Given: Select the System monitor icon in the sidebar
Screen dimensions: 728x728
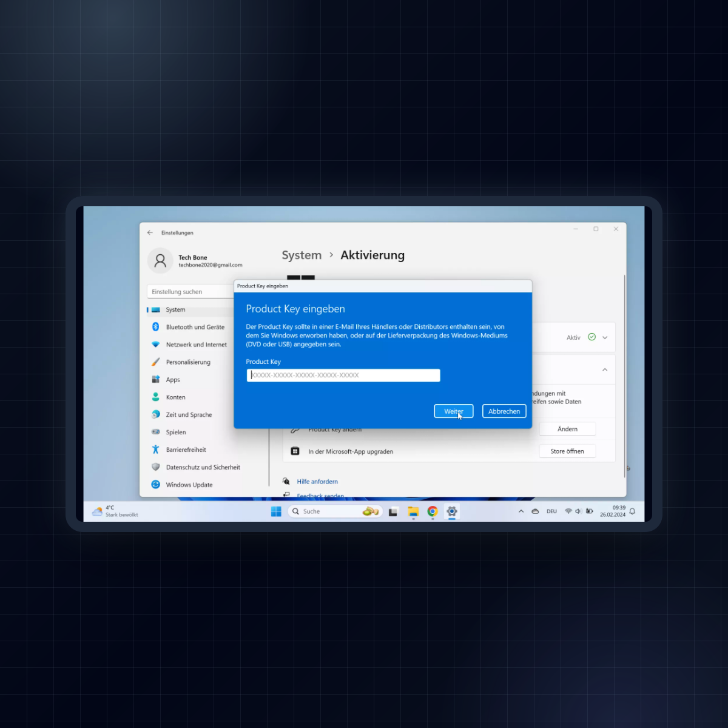Looking at the screenshot, I should (x=156, y=309).
